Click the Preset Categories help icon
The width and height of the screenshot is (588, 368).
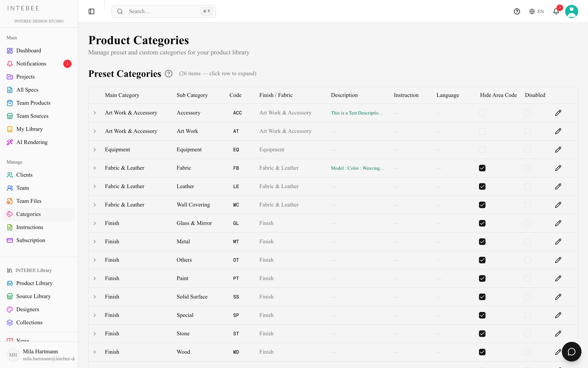[x=169, y=74]
